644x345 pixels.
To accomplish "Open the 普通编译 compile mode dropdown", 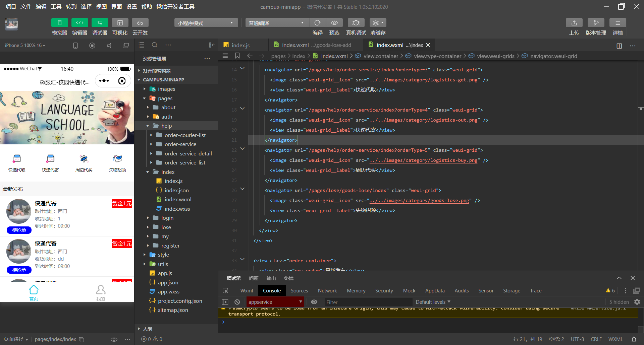I will coord(277,23).
